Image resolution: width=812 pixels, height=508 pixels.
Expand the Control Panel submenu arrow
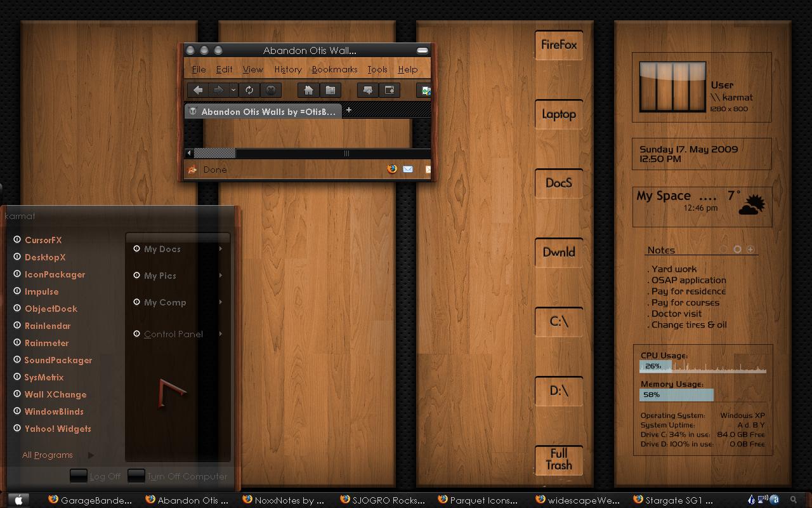coord(221,334)
